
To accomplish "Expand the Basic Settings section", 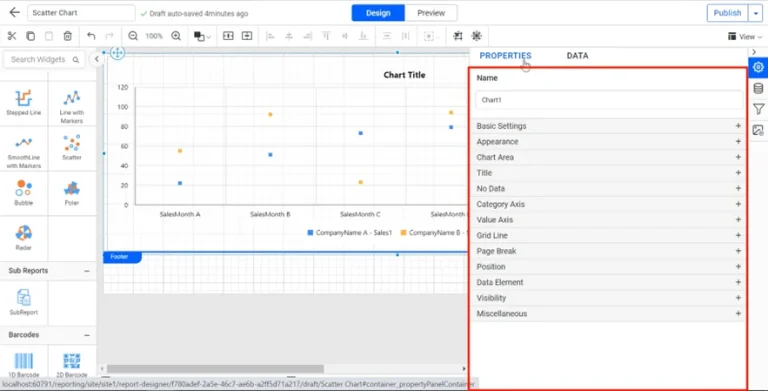I will pos(608,126).
